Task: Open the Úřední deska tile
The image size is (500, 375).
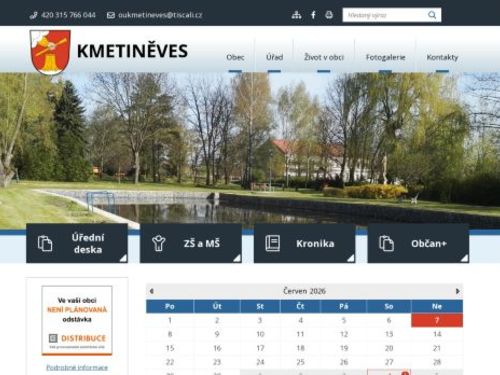Action: pos(77,243)
